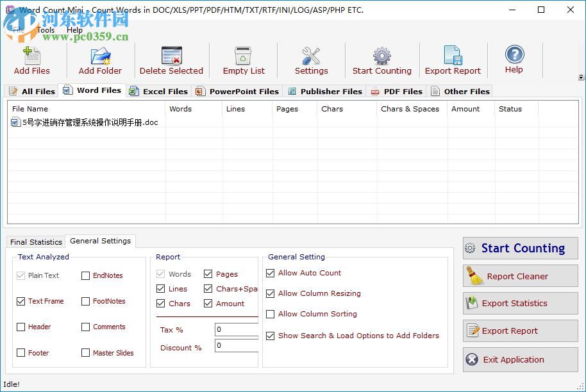Enable the Comments checkbox
Image resolution: width=586 pixels, height=392 pixels.
click(x=85, y=327)
